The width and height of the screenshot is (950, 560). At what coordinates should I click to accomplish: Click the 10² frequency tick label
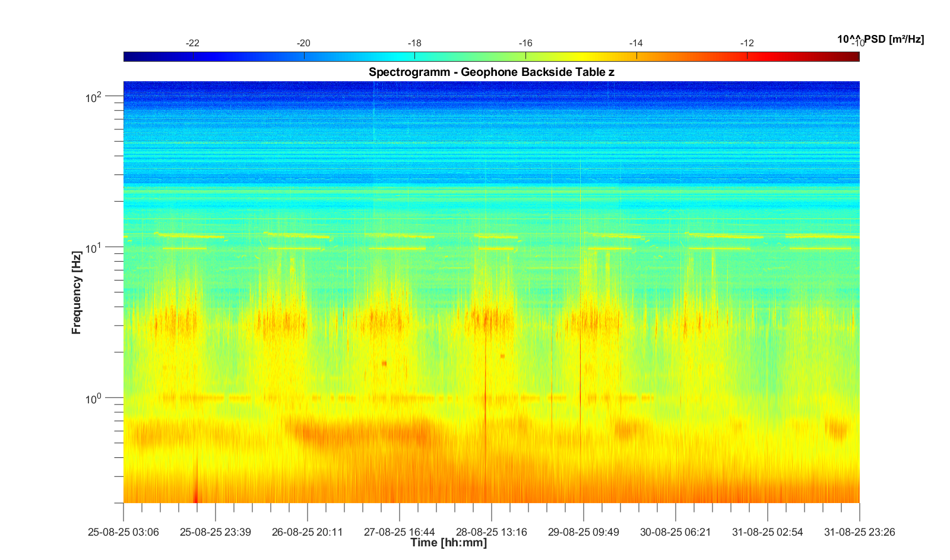94,97
